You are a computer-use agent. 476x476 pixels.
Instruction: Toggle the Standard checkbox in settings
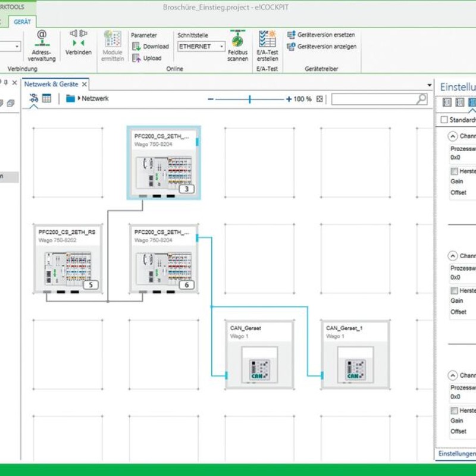pos(444,120)
